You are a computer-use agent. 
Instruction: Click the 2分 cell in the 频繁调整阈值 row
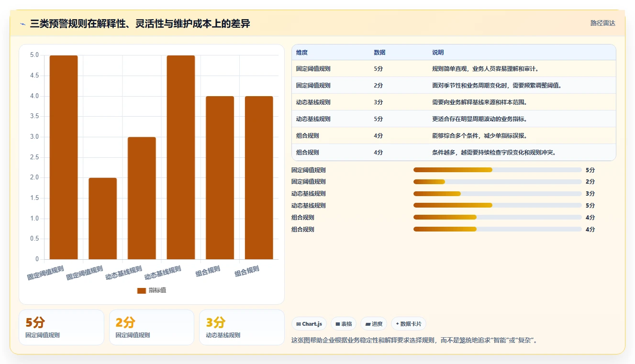click(379, 86)
